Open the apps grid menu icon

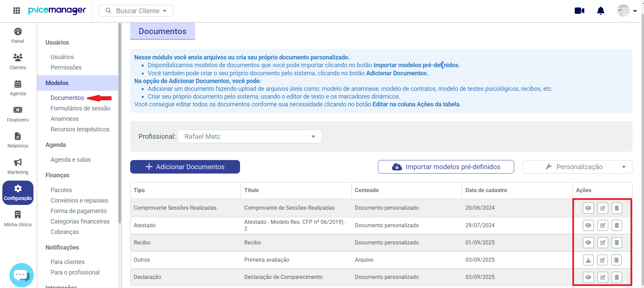tap(17, 10)
